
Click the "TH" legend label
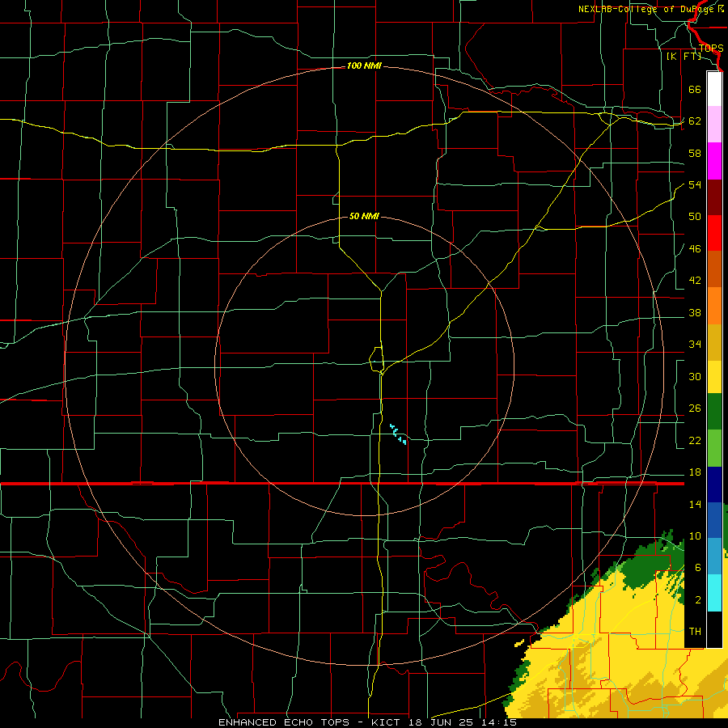(x=695, y=632)
